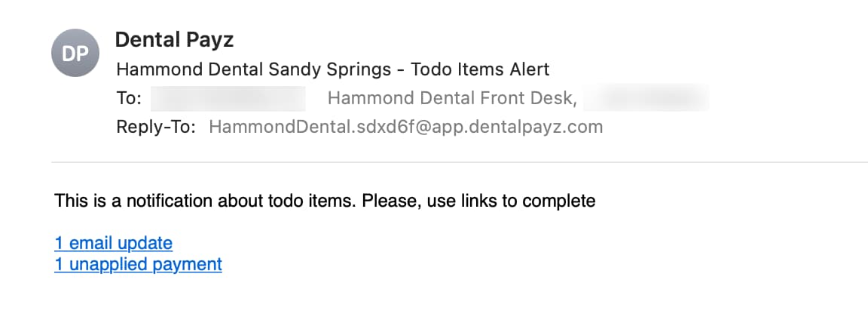Click the blurred recipient after Front Desk

click(646, 99)
